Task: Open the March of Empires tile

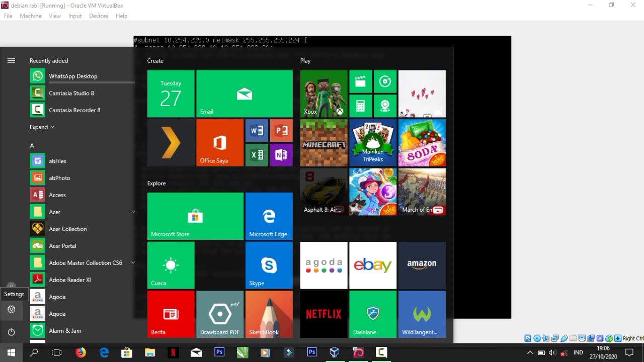Action: pyautogui.click(x=422, y=192)
